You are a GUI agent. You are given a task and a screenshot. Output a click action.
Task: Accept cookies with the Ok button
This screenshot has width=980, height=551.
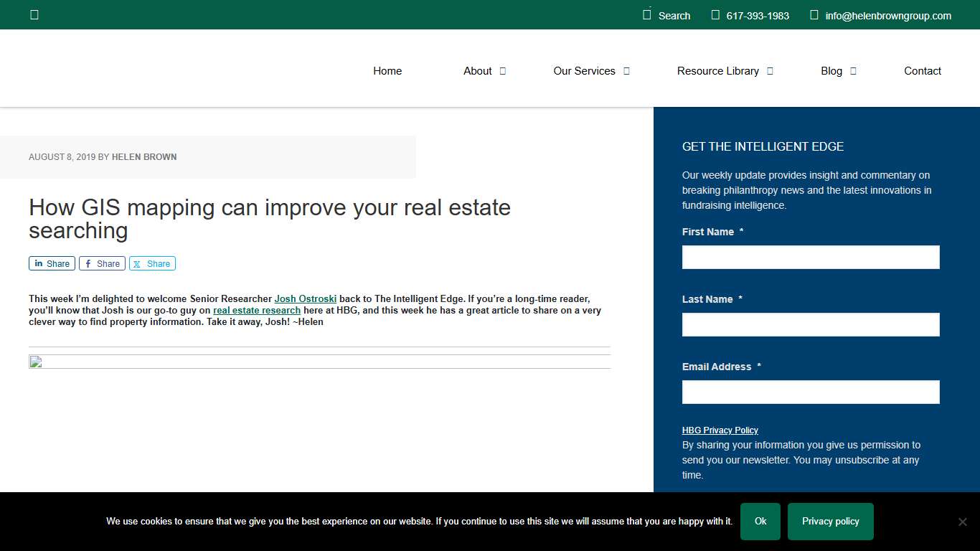(760, 522)
